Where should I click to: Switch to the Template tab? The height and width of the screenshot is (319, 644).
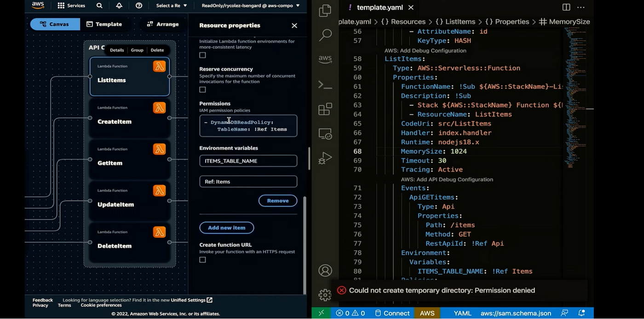(104, 24)
